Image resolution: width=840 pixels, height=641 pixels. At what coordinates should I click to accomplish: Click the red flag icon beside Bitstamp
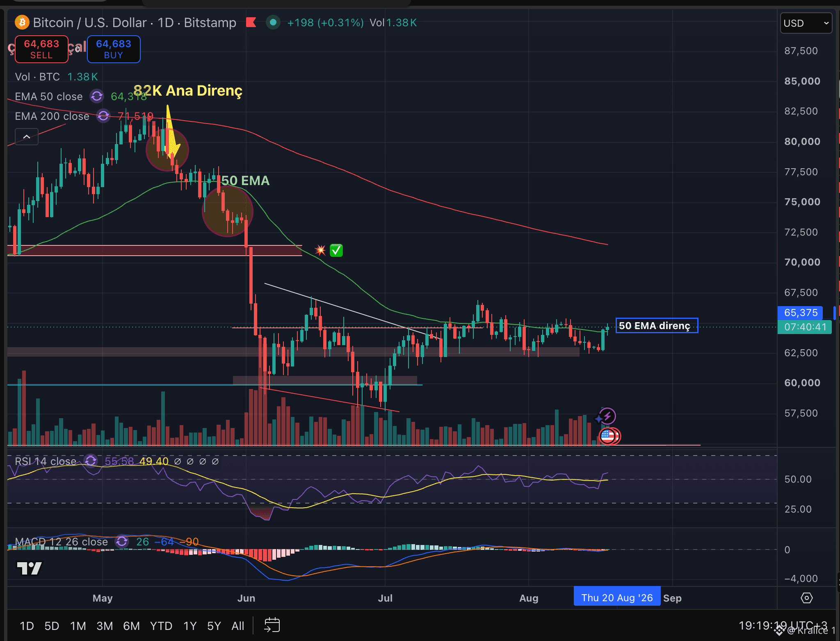[251, 22]
